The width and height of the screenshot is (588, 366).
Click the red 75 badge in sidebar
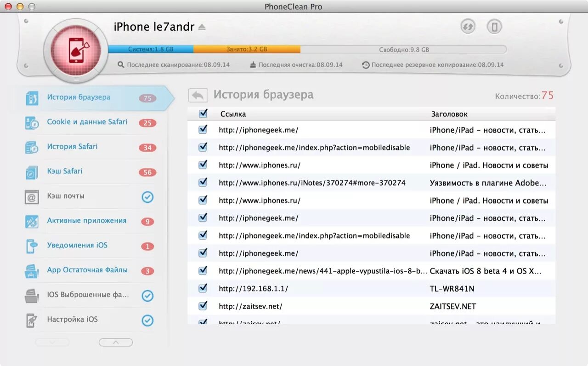coord(147,98)
